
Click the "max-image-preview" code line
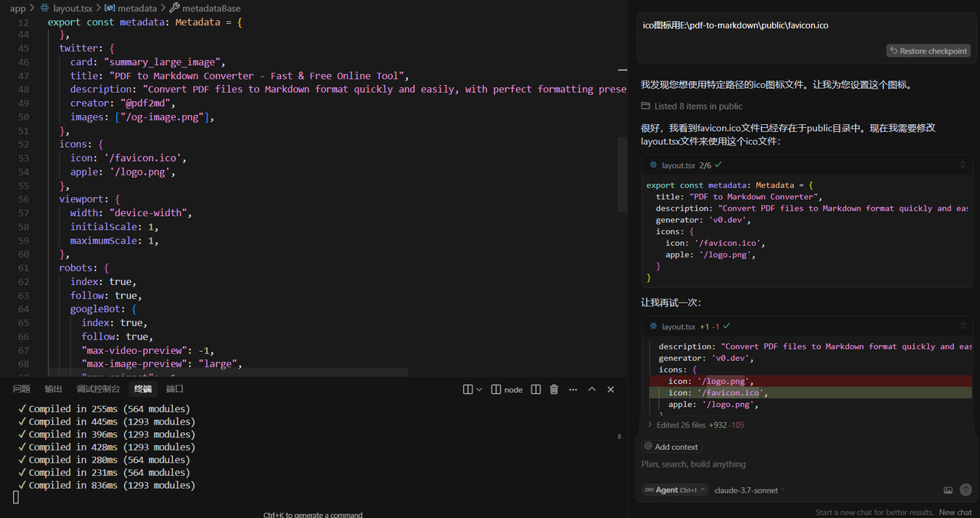click(x=162, y=364)
